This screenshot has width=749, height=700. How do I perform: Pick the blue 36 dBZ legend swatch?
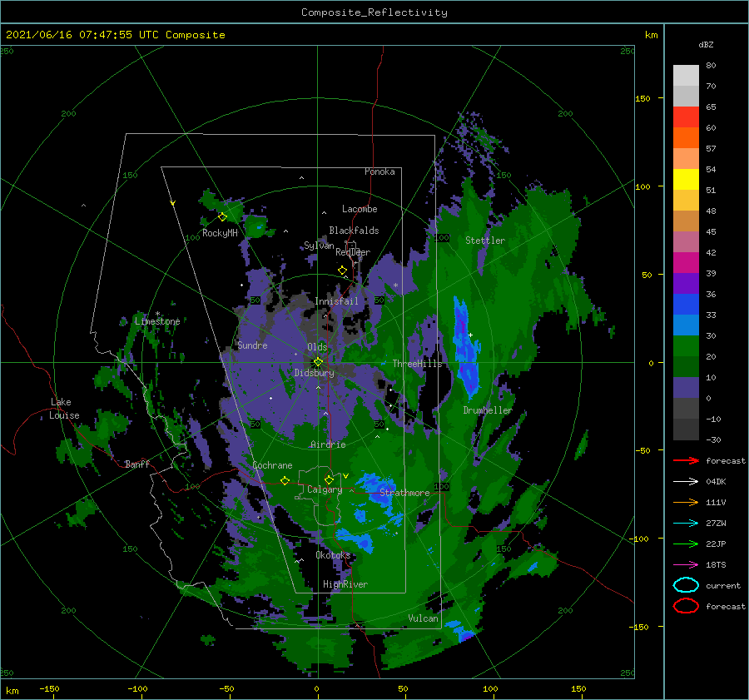[x=686, y=304]
